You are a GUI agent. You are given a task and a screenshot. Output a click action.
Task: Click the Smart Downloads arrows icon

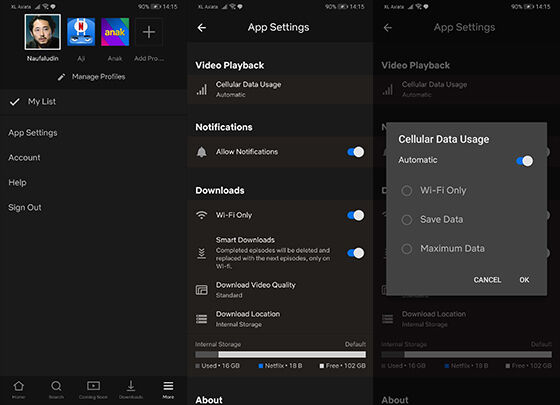[202, 253]
